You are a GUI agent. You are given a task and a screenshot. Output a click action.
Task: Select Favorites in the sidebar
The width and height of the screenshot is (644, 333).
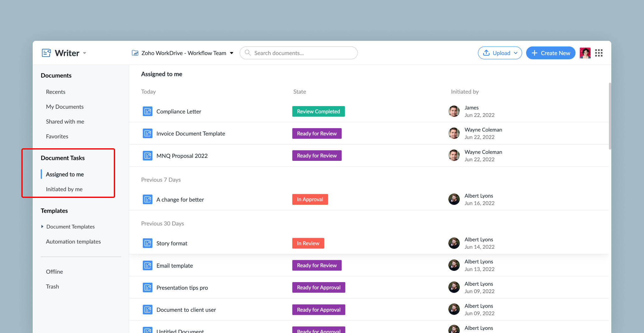57,136
